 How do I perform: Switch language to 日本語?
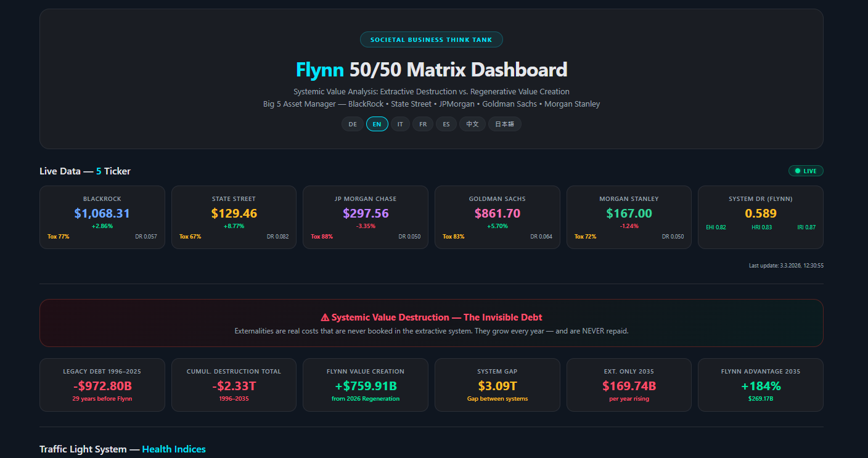505,124
